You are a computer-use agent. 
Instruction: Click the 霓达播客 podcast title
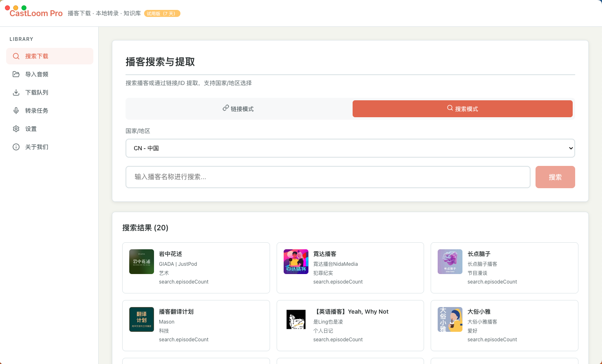point(325,254)
